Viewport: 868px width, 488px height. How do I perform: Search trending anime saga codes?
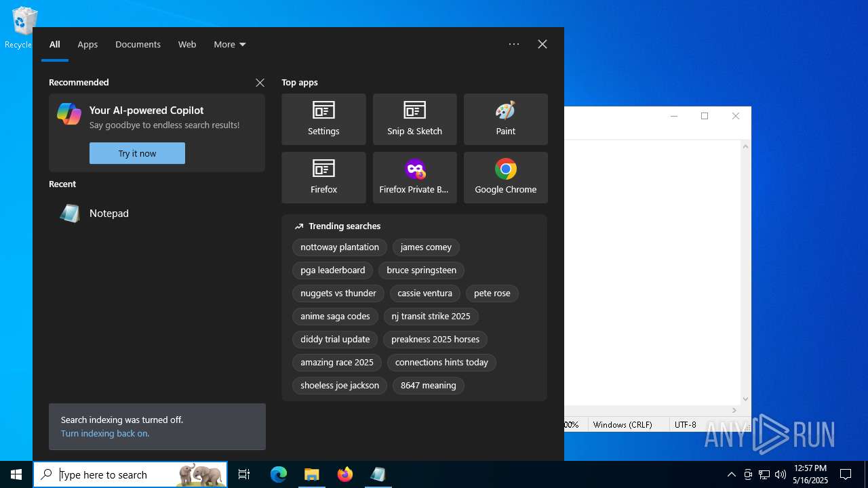point(335,317)
